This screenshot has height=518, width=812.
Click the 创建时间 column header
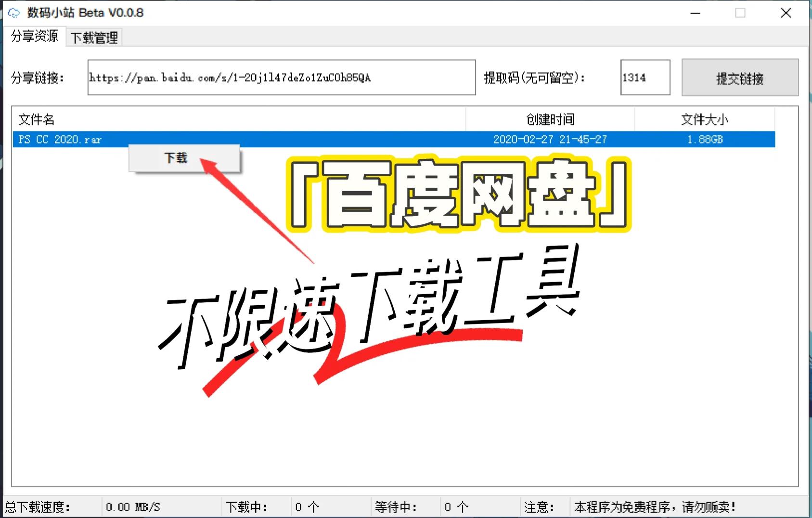point(550,119)
